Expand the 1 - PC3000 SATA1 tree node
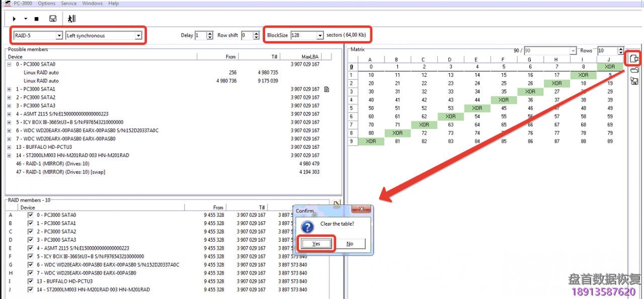Image resolution: width=644 pixels, height=299 pixels. click(10, 89)
